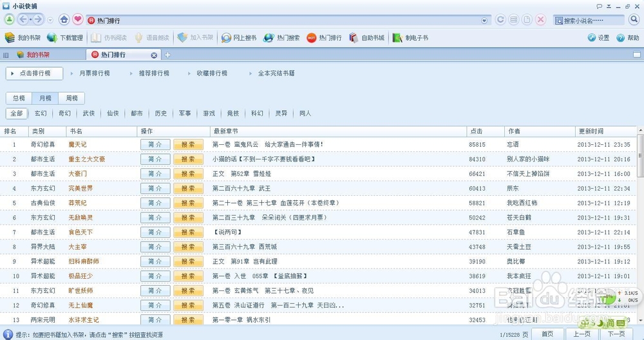Click the vertical scrollbar up arrow
Image resolution: width=644 pixels, height=340 pixels.
point(640,130)
